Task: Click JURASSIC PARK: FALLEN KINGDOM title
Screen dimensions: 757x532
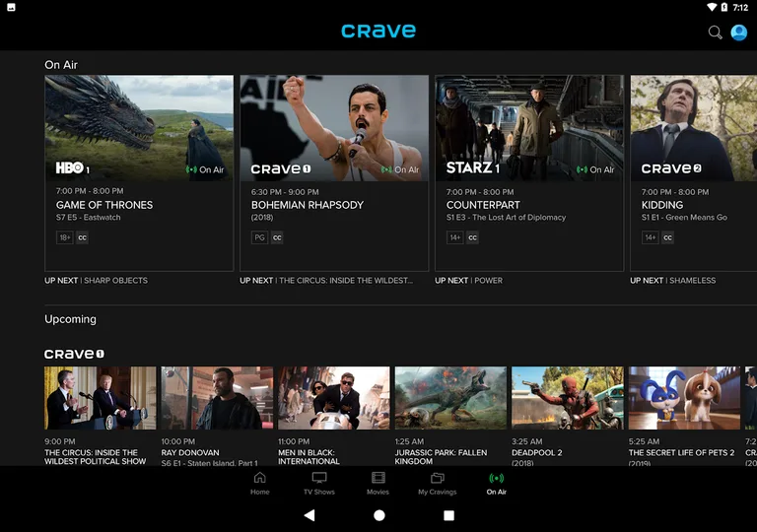Action: coord(441,457)
